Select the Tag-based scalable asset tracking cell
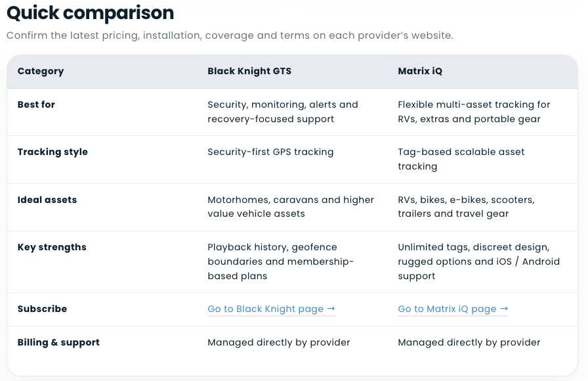The height and width of the screenshot is (381, 588). (461, 159)
